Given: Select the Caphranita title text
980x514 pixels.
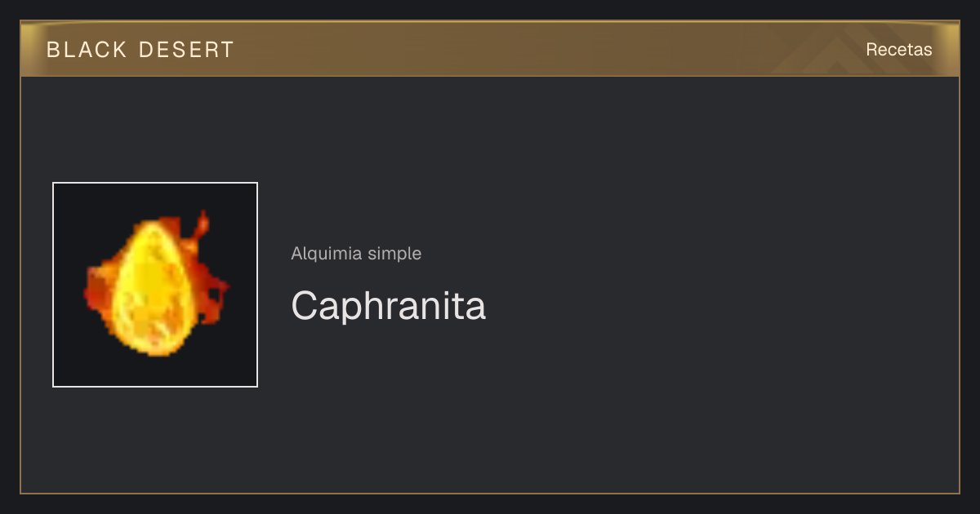Looking at the screenshot, I should coord(388,305).
